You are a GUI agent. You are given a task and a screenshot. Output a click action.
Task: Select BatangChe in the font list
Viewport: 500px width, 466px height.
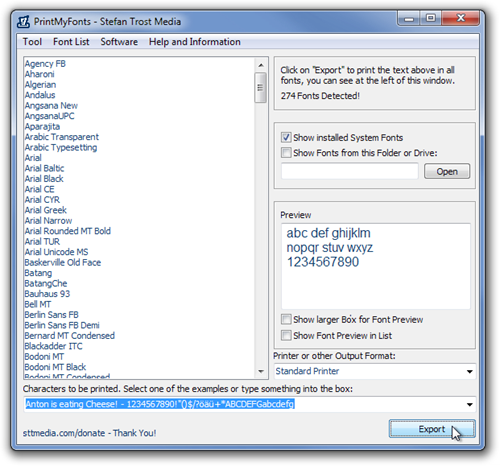coord(46,283)
